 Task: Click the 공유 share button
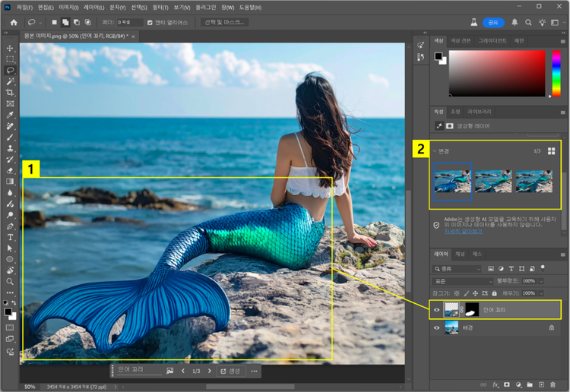pos(493,22)
